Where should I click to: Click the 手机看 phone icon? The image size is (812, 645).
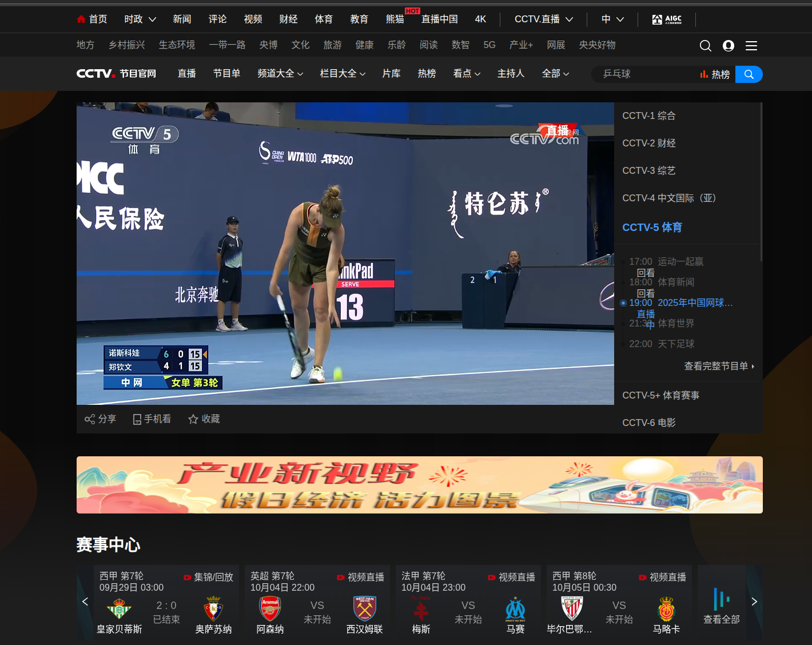click(137, 419)
